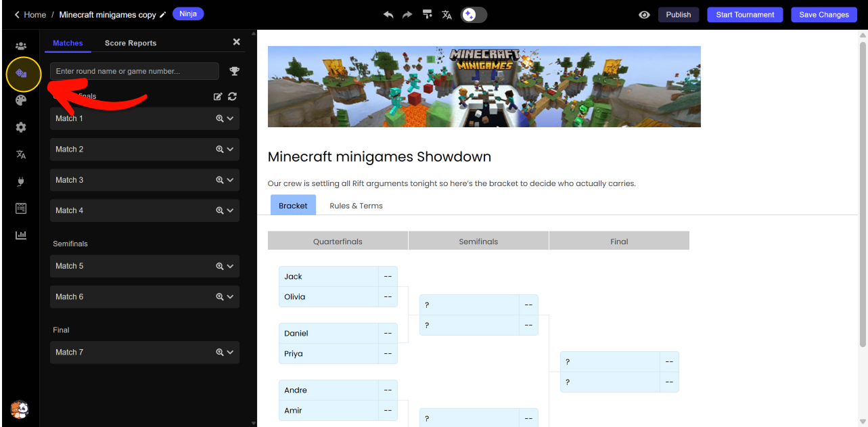Expand Match 1 with its chevron
Image resolution: width=868 pixels, height=427 pixels.
click(231, 118)
